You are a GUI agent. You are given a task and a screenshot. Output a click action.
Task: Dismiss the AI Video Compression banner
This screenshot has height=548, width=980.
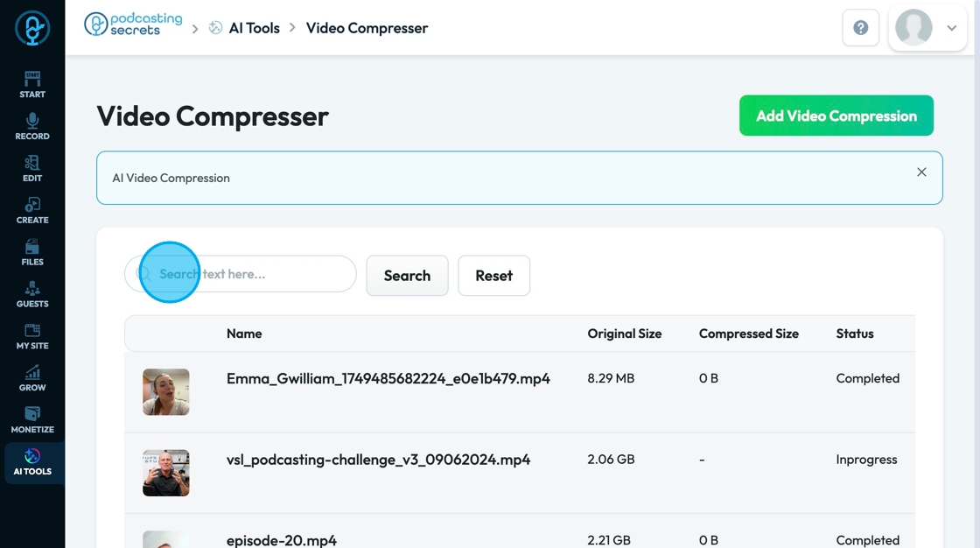(x=921, y=172)
